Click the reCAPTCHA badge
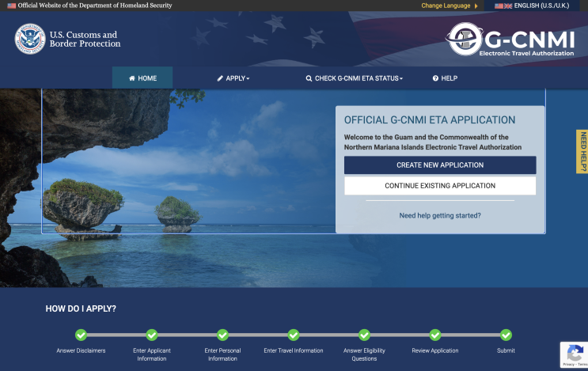Image resolution: width=588 pixels, height=371 pixels. click(x=574, y=354)
